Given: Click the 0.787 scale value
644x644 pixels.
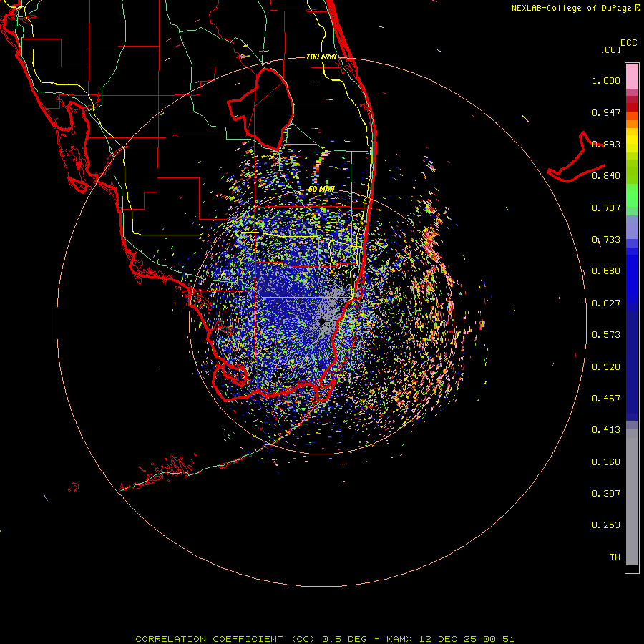Looking at the screenshot, I should pos(606,208).
